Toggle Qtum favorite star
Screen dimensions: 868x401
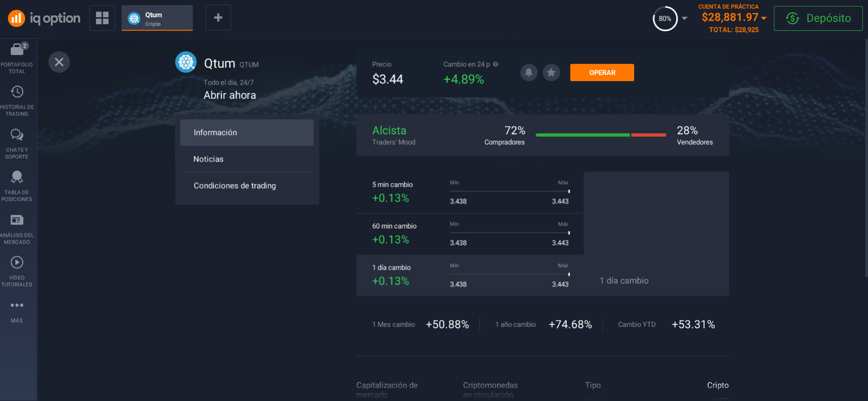551,73
